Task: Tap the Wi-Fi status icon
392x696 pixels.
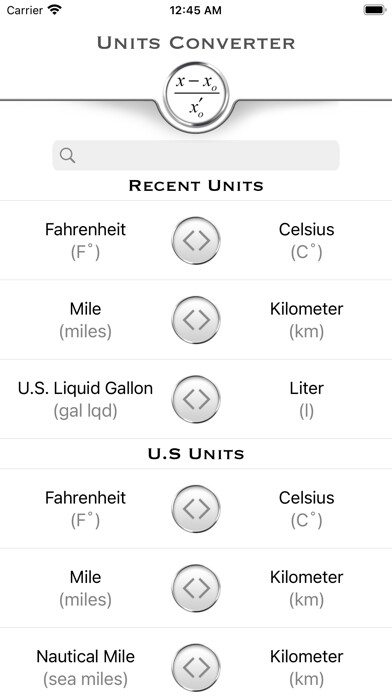Action: 55,10
